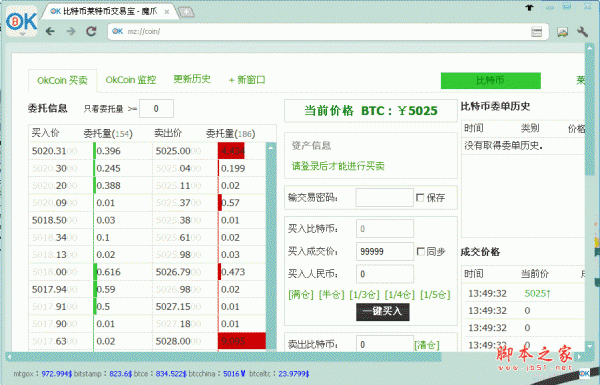The image size is (600, 385).
Task: Click the 当前价格 BTC: ¥5025 banner
Action: [x=370, y=111]
